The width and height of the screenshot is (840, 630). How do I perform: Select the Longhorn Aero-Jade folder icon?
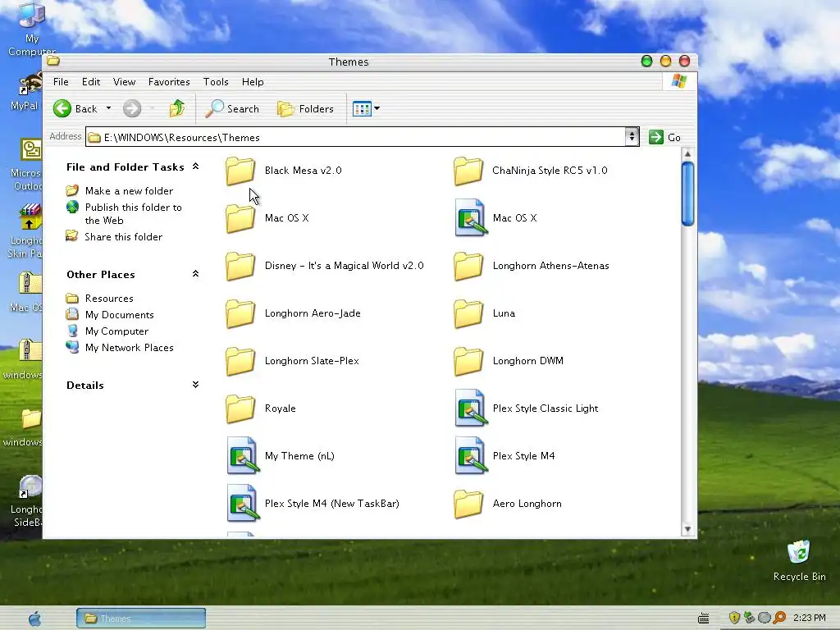click(240, 314)
